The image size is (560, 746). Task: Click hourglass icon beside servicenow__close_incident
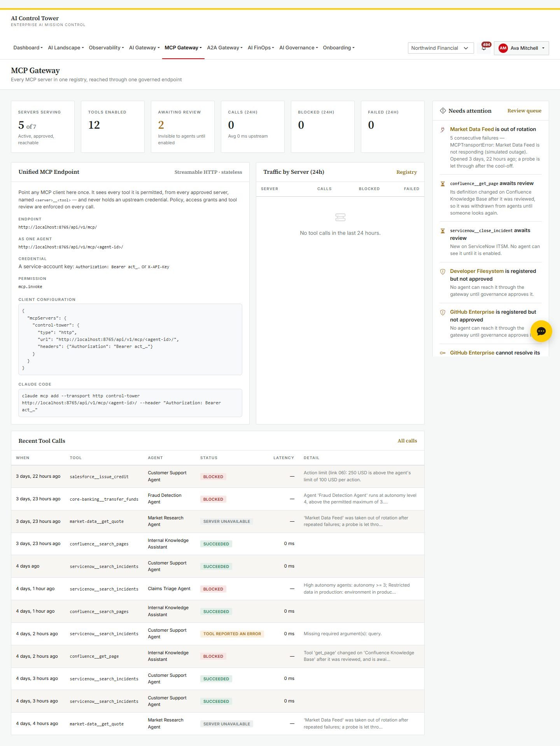[x=443, y=231]
